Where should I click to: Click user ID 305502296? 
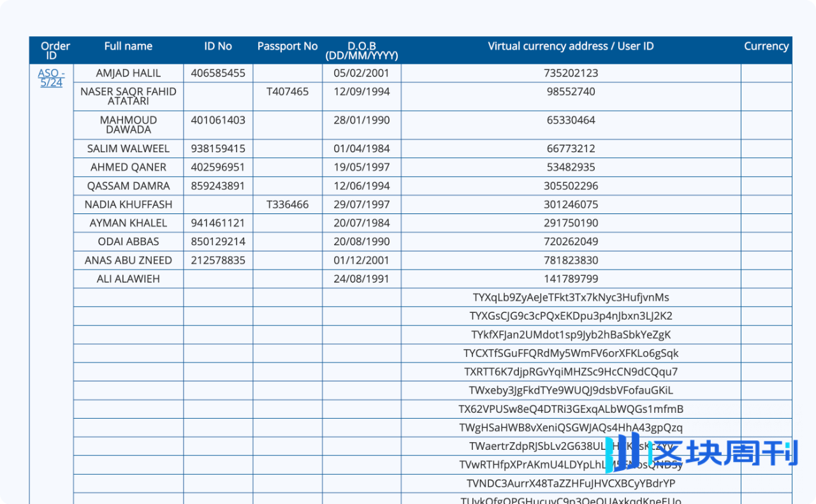[x=571, y=186]
